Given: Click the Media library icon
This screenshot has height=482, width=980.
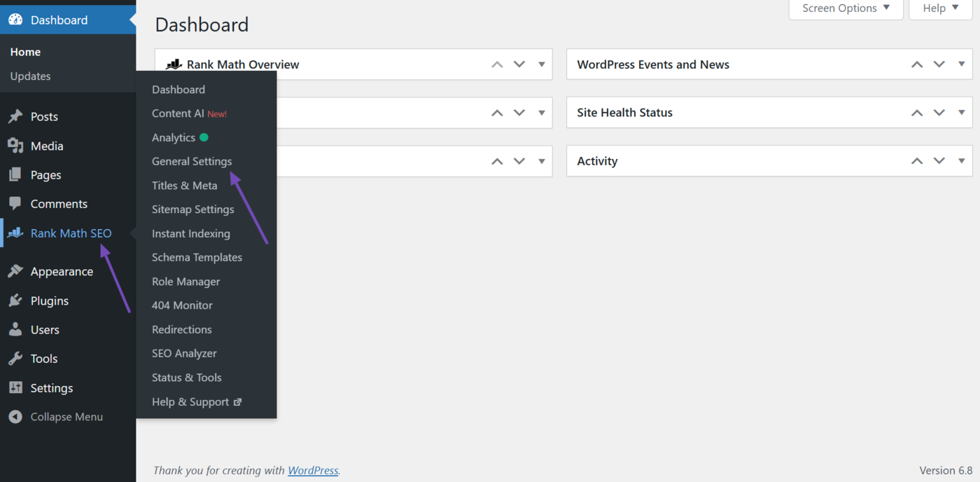Looking at the screenshot, I should click(15, 146).
